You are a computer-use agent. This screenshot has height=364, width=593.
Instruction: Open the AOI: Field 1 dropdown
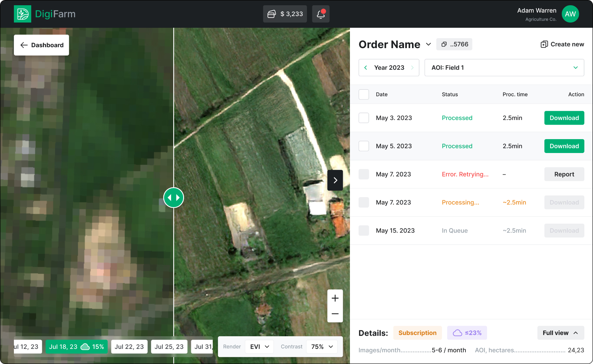(504, 68)
